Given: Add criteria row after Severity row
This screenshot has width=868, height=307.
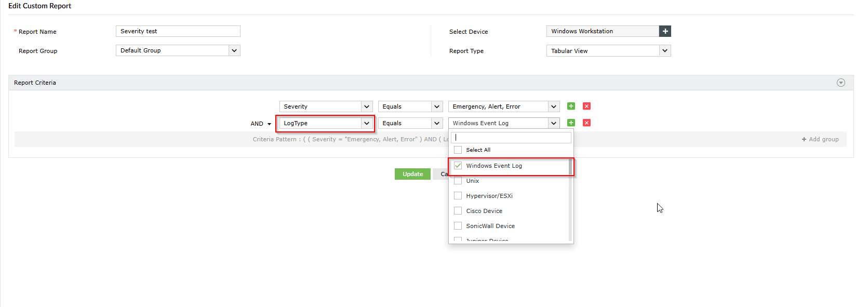Looking at the screenshot, I should point(571,106).
